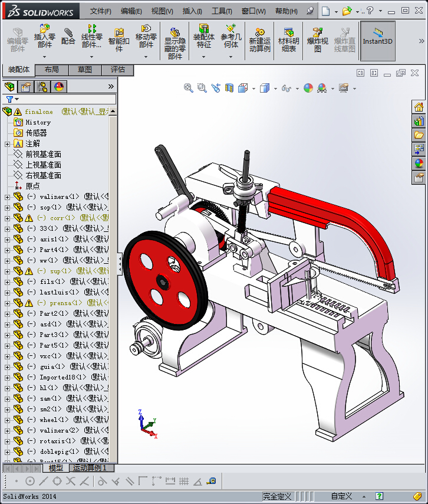Expand the prensa<1> component node
The height and width of the screenshot is (504, 428).
8,303
